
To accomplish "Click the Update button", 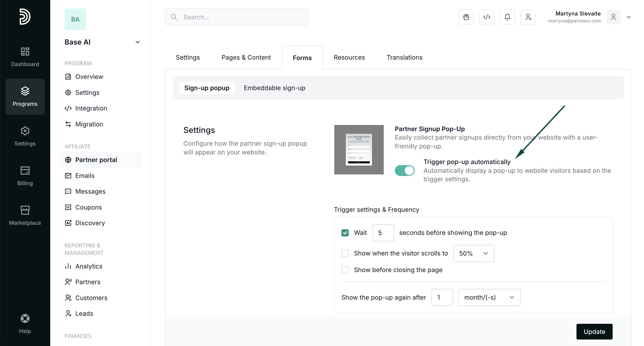I will (594, 331).
